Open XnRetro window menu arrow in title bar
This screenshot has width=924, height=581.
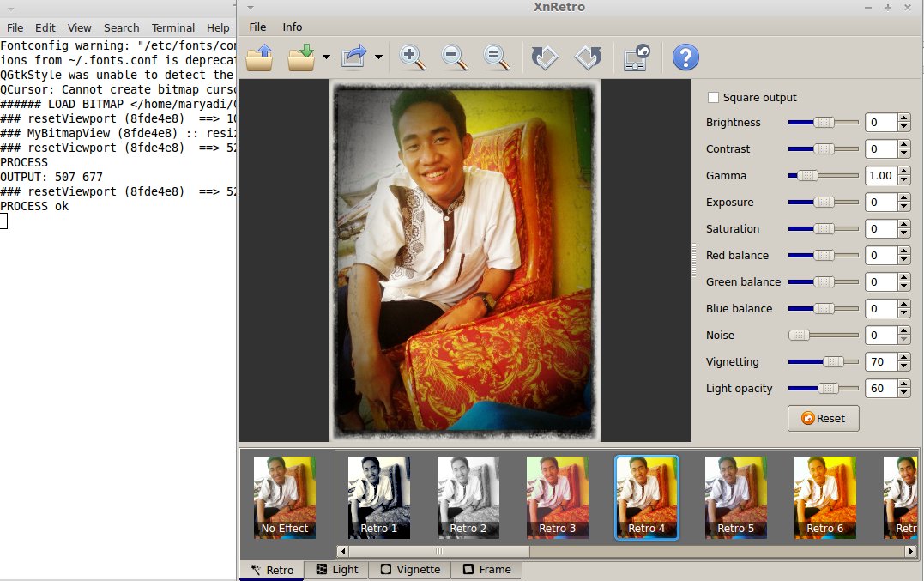coord(251,8)
